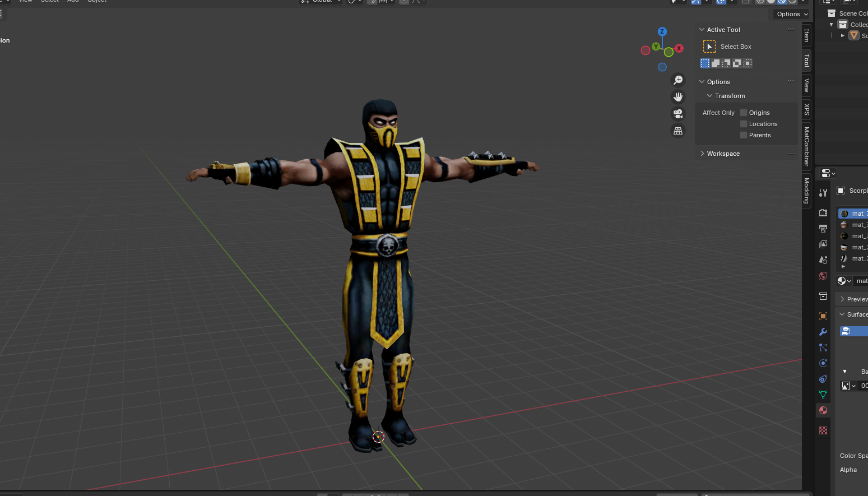Image resolution: width=868 pixels, height=496 pixels.
Task: Click the pan hand icon in viewport
Action: (678, 96)
